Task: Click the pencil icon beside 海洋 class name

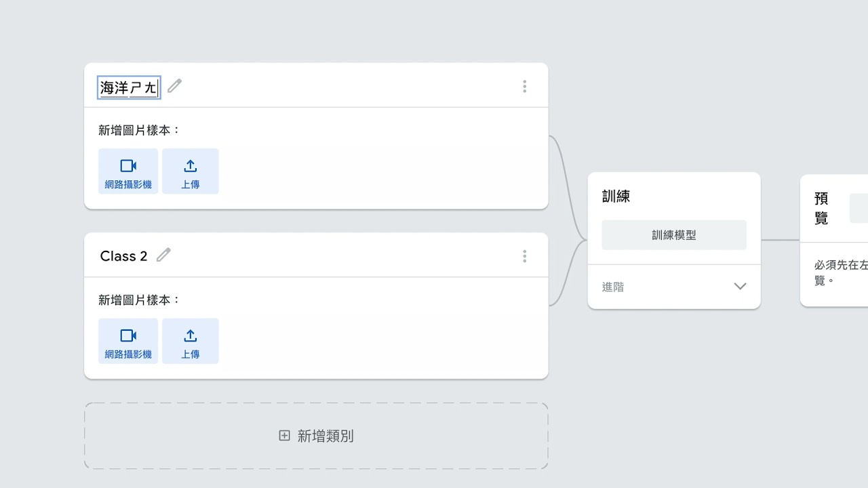Action: click(x=175, y=86)
